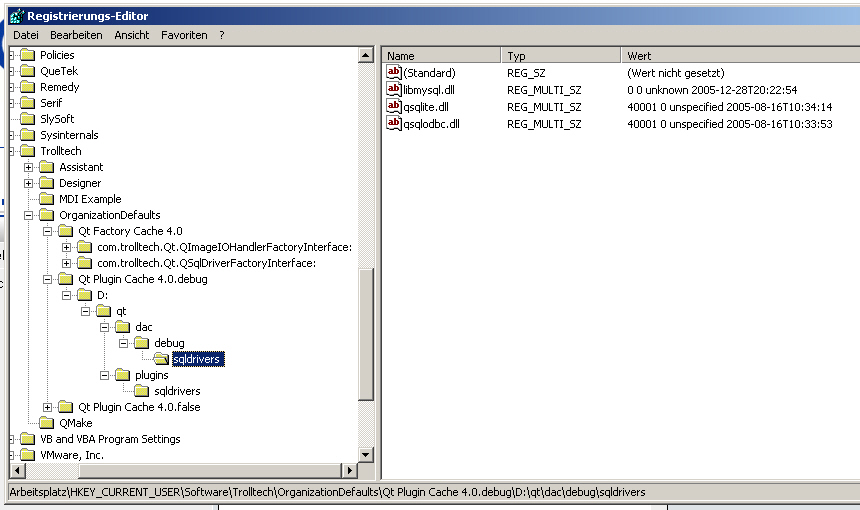Click the OrganizationDefaults folder icon

point(47,215)
